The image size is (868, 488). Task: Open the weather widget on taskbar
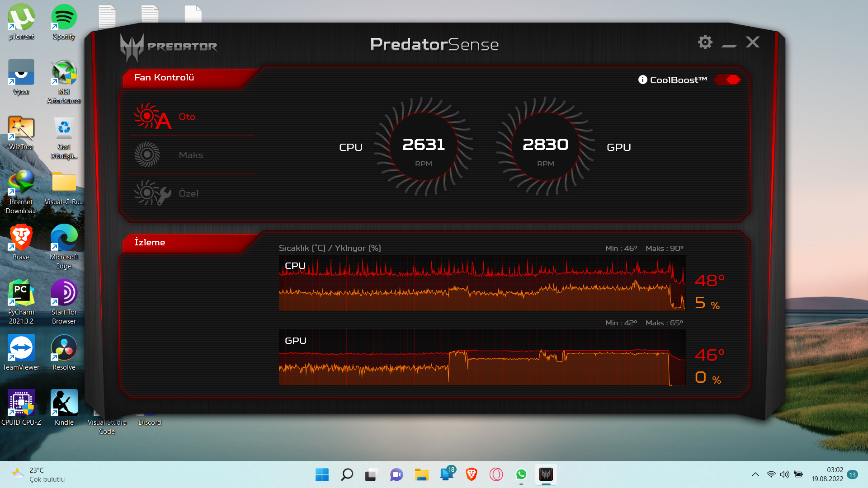[x=38, y=474]
